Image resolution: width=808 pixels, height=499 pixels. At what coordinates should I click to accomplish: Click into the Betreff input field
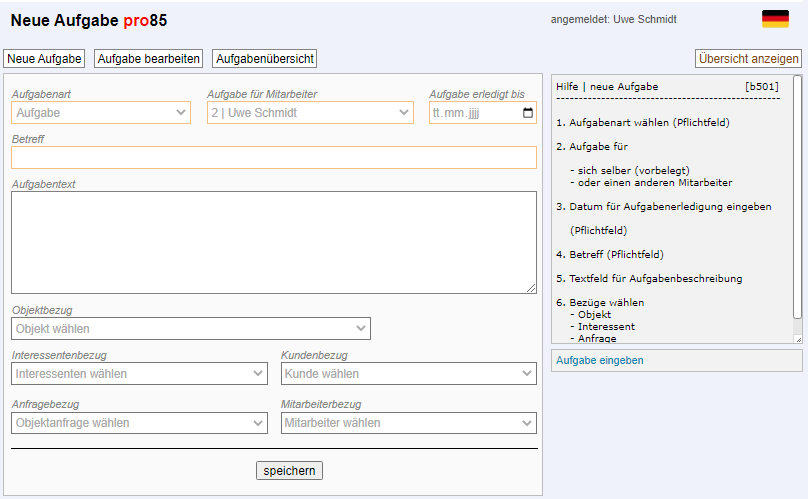click(x=274, y=158)
